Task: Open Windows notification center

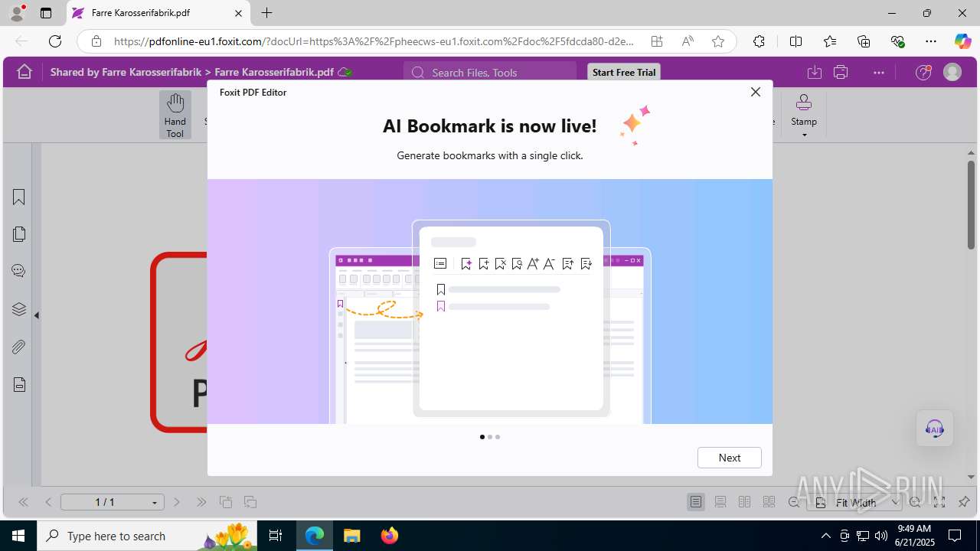Action: (x=955, y=536)
